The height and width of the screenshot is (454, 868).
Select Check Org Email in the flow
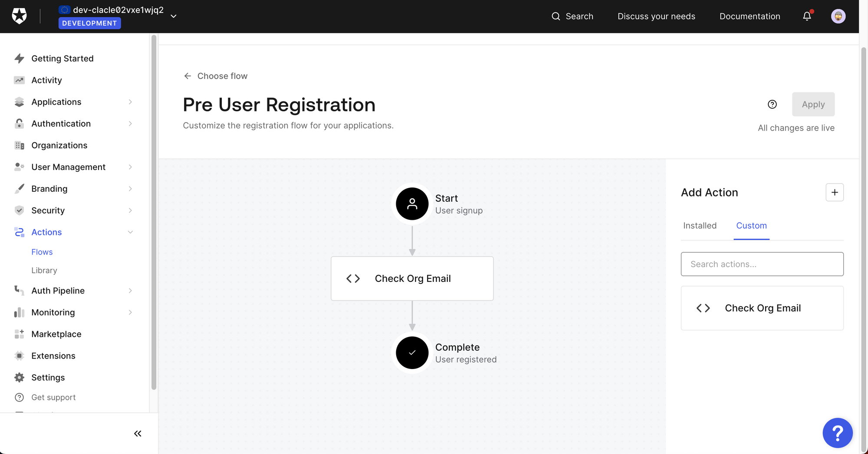(412, 278)
